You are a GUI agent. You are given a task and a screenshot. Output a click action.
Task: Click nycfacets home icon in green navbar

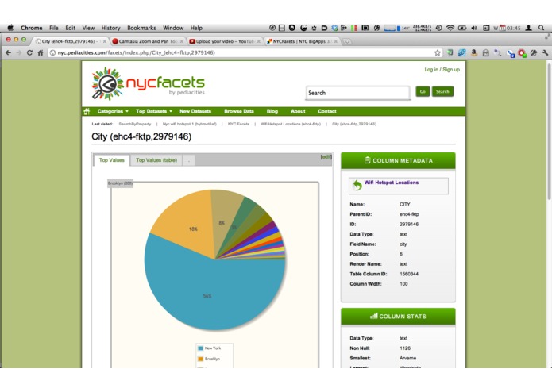point(87,111)
